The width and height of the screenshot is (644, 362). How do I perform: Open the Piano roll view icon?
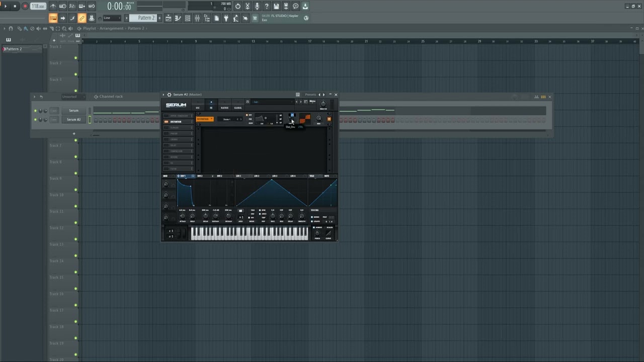click(178, 18)
